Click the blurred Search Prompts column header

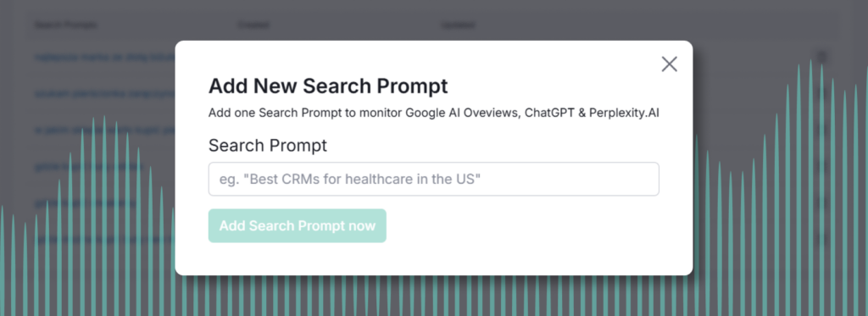65,25
